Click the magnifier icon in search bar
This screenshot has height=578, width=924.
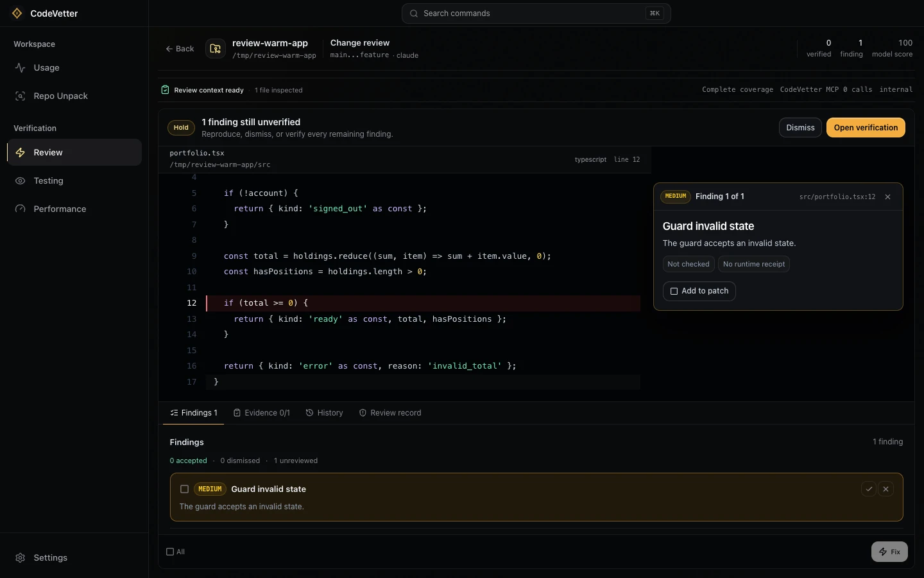(414, 13)
